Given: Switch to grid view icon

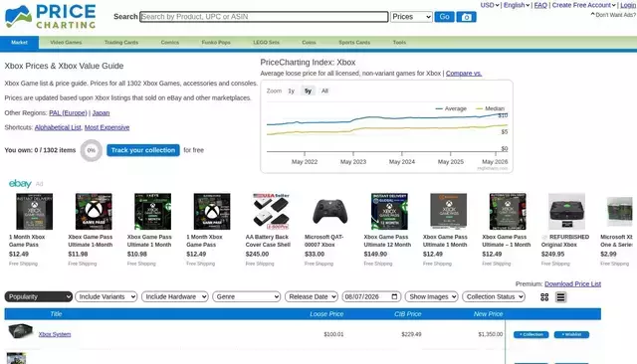Looking at the screenshot, I should [544, 297].
